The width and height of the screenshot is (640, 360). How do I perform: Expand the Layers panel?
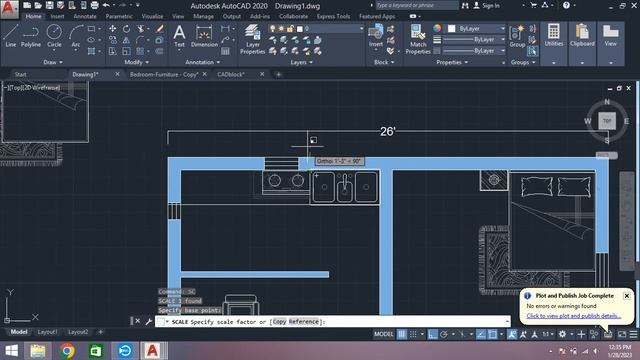pyautogui.click(x=302, y=62)
